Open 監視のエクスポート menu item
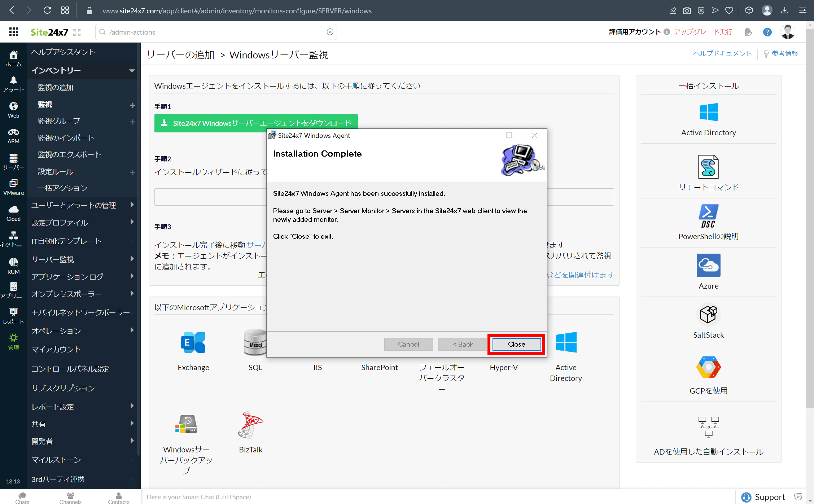814x504 pixels. [x=70, y=154]
